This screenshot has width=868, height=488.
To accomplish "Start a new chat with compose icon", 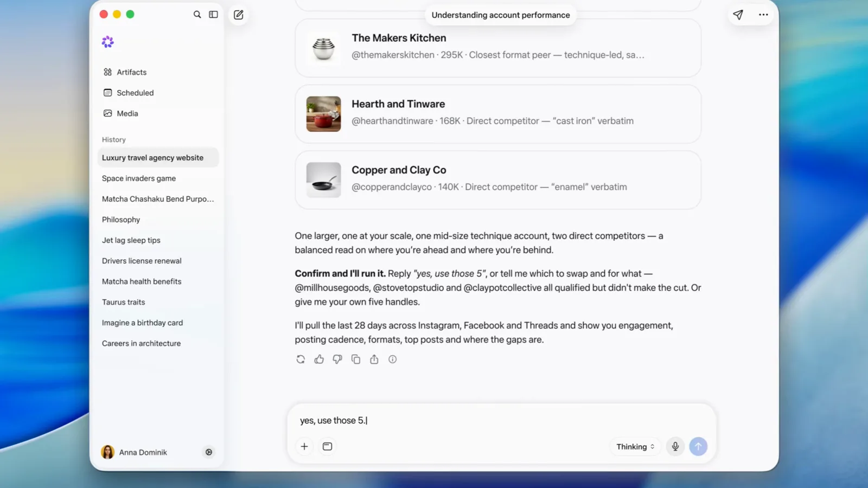I will (x=239, y=15).
